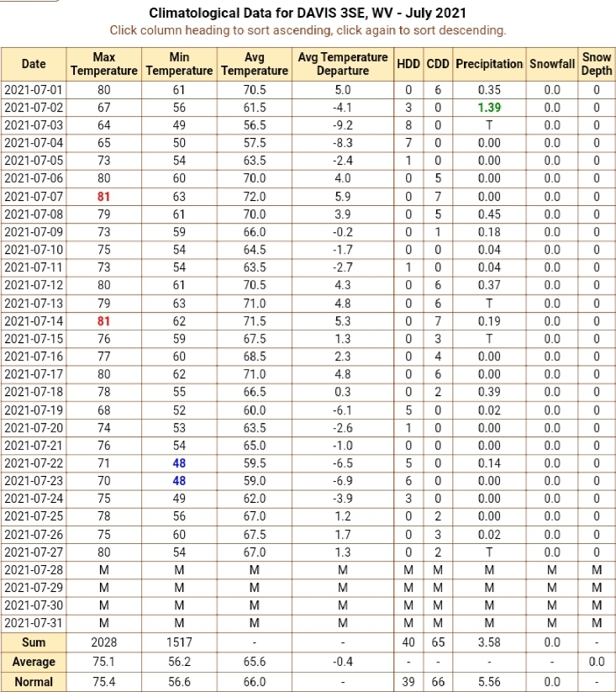Viewport: 616px width, 692px height.
Task: Click the 2028 max temperature sum
Action: (104, 642)
